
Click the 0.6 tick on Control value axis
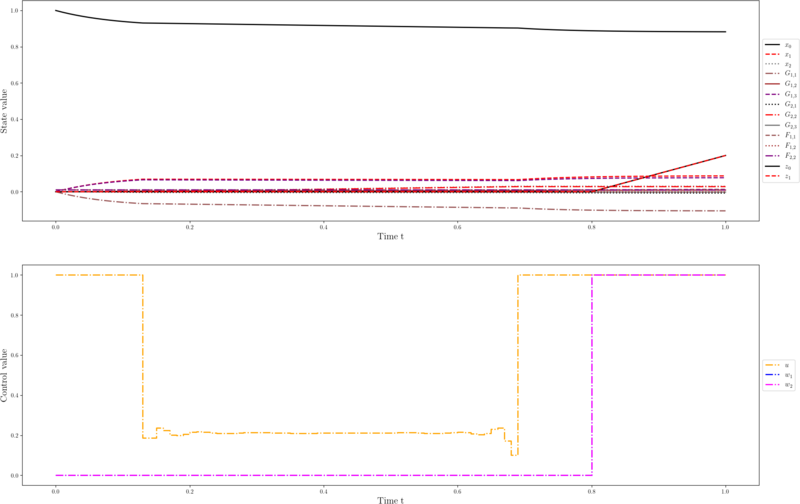(15, 356)
